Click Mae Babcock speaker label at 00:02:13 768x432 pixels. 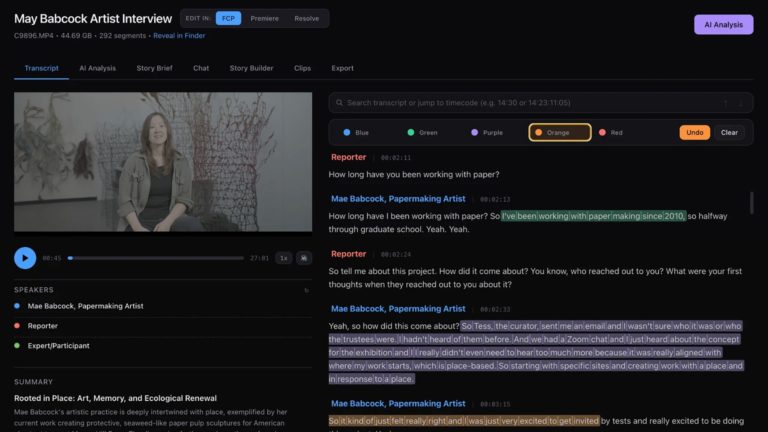[398, 199]
